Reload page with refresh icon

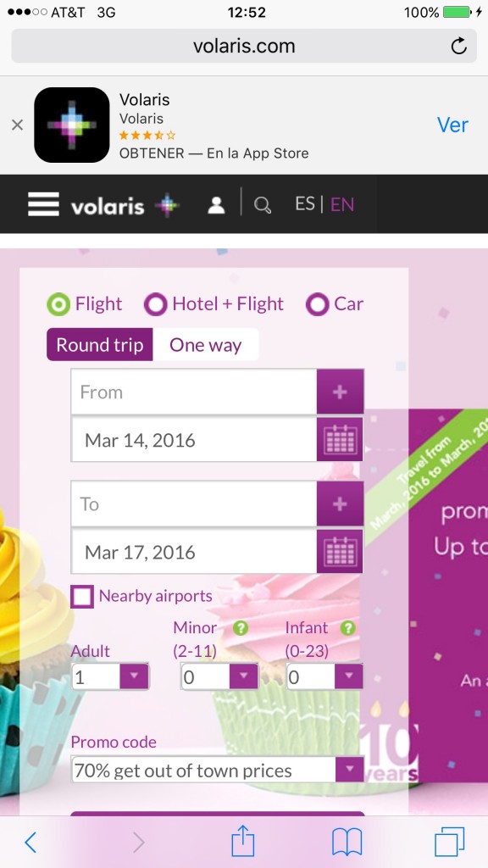458,46
